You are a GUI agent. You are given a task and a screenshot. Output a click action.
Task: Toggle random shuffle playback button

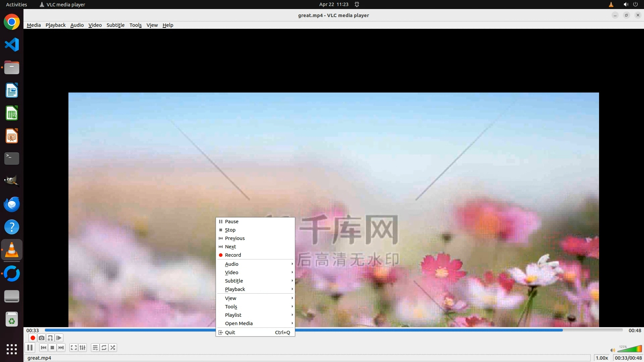[113, 348]
